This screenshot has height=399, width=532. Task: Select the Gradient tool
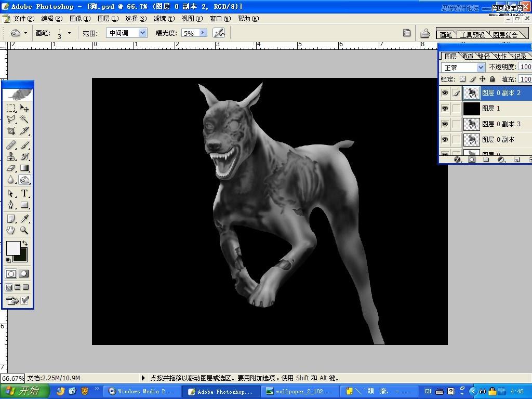(x=24, y=168)
